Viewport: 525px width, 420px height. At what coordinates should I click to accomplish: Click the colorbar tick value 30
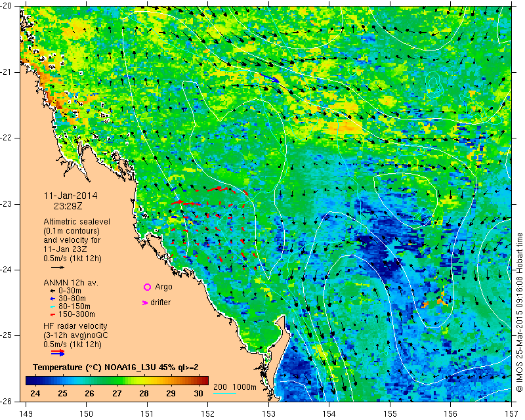[199, 393]
